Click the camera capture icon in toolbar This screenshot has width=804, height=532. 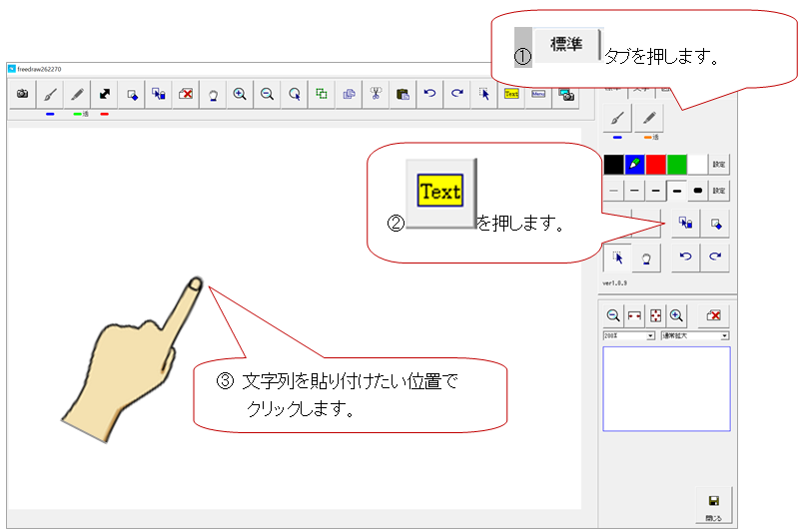coord(22,94)
